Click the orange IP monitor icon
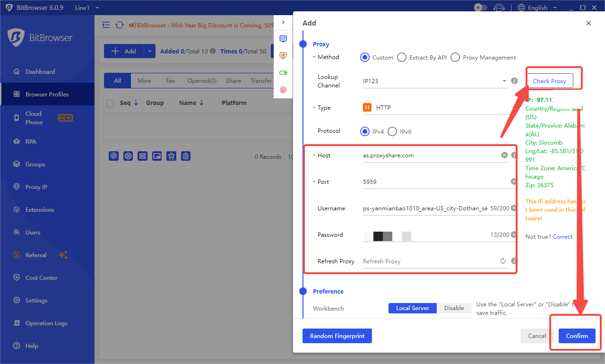This screenshot has height=364, width=605. pos(283,56)
